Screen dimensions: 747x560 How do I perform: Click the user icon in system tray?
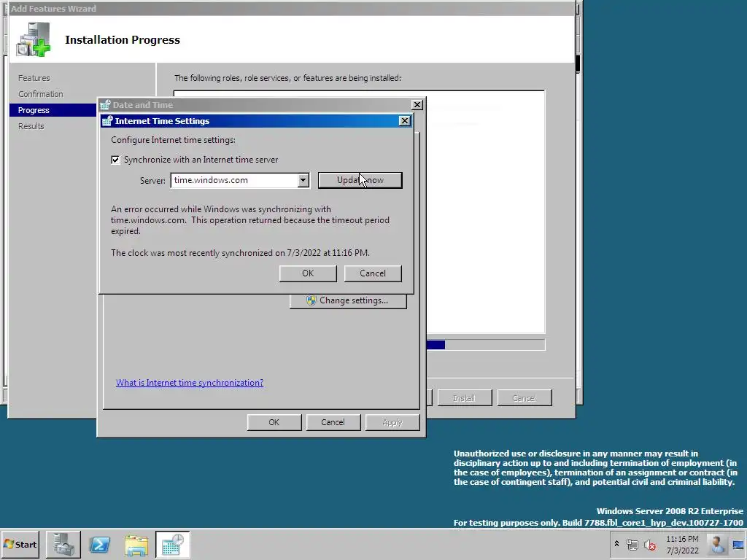(716, 544)
